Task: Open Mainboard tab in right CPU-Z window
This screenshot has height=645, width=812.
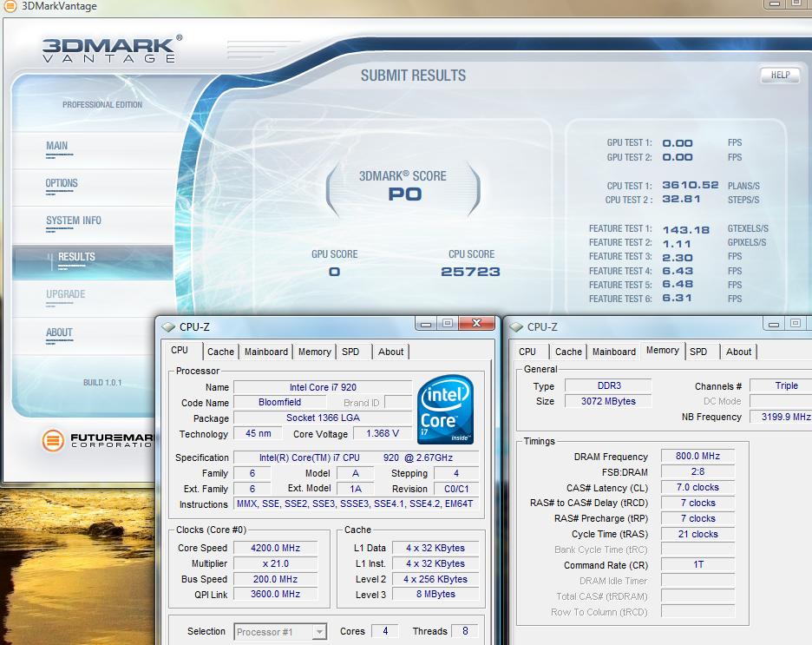Action: [614, 352]
